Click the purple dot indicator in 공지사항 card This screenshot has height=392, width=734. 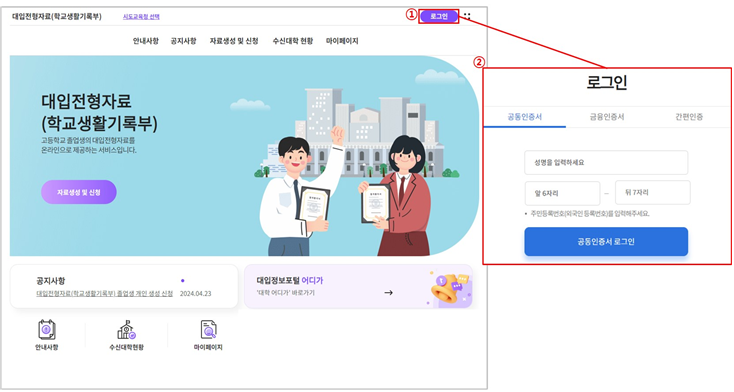183,281
